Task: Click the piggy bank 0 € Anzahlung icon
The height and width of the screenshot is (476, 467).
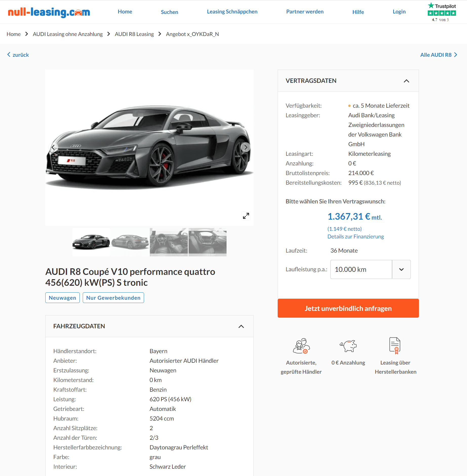Action: pos(348,346)
